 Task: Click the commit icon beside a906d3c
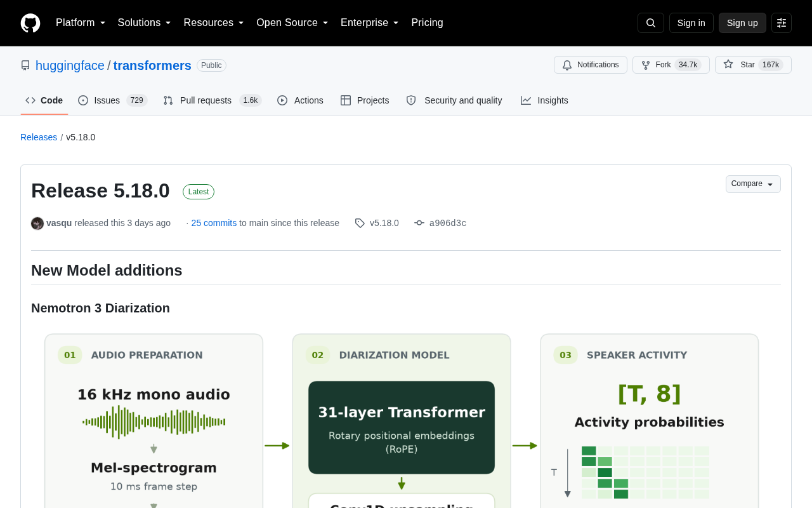[419, 223]
